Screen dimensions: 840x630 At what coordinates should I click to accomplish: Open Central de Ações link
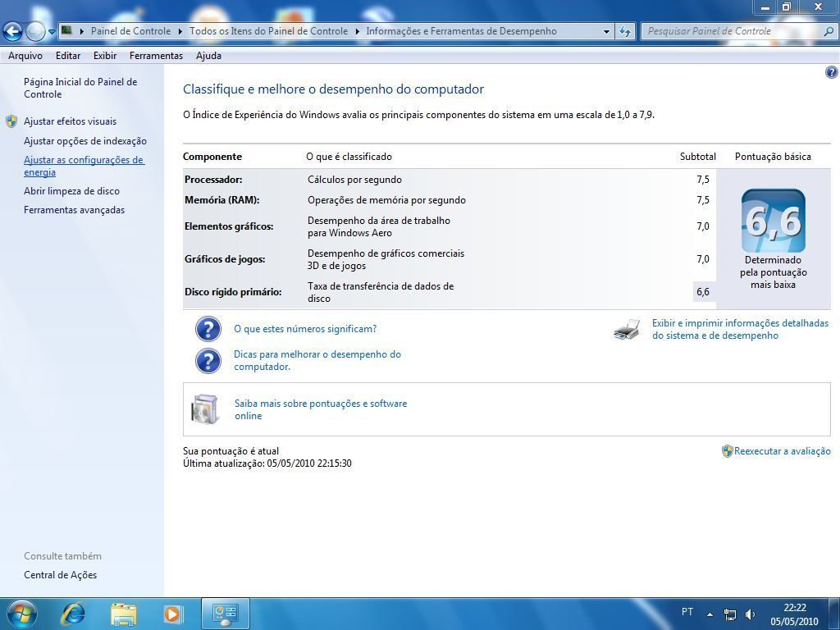(x=60, y=575)
